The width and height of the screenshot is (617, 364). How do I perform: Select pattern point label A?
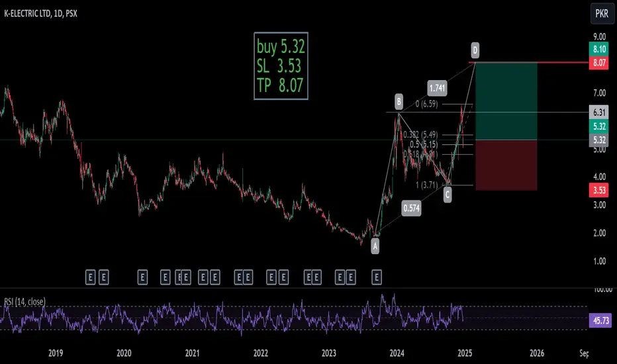click(x=375, y=246)
